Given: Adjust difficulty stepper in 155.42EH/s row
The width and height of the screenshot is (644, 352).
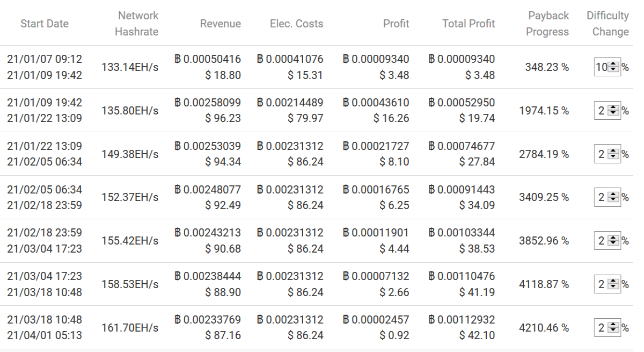Looking at the screenshot, I should point(614,241).
